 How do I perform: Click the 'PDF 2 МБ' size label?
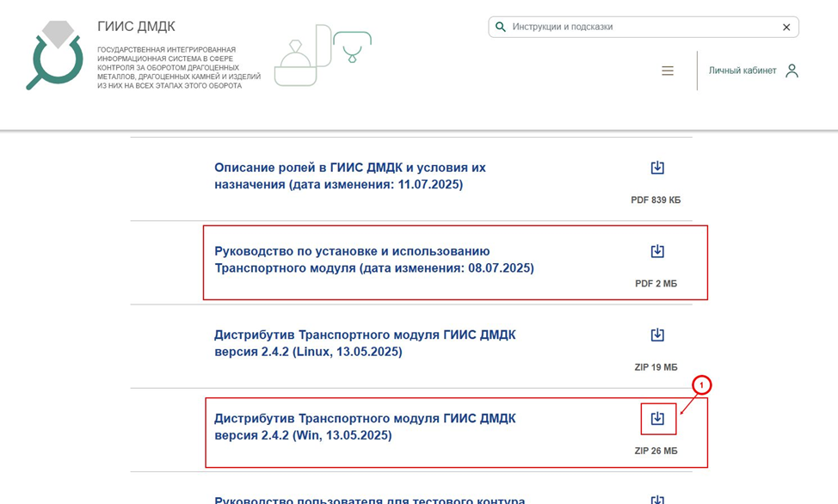pyautogui.click(x=656, y=284)
